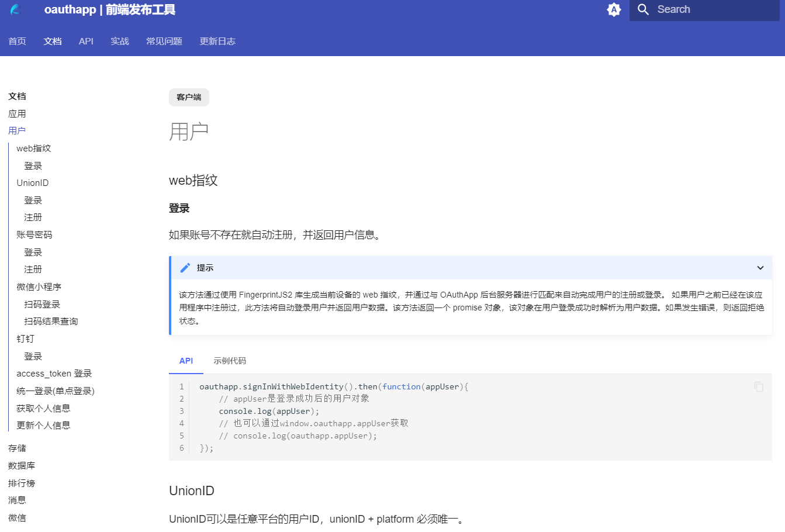Open 扫码登录 in the sidebar
The height and width of the screenshot is (532, 785).
pos(42,304)
